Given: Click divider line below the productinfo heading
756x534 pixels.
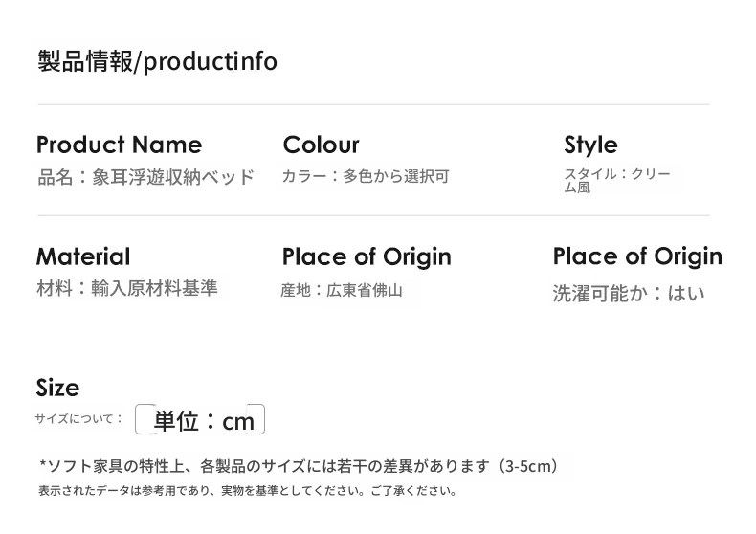Looking at the screenshot, I should click(373, 104).
